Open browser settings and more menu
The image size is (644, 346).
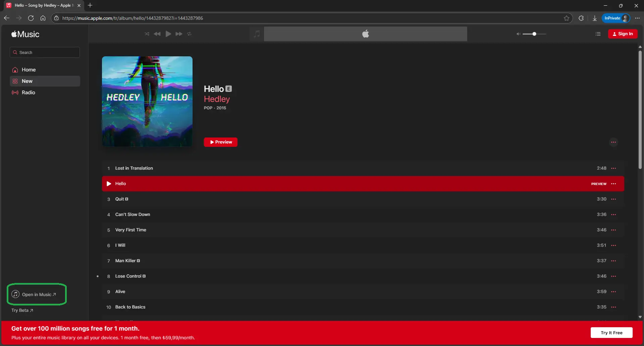637,18
